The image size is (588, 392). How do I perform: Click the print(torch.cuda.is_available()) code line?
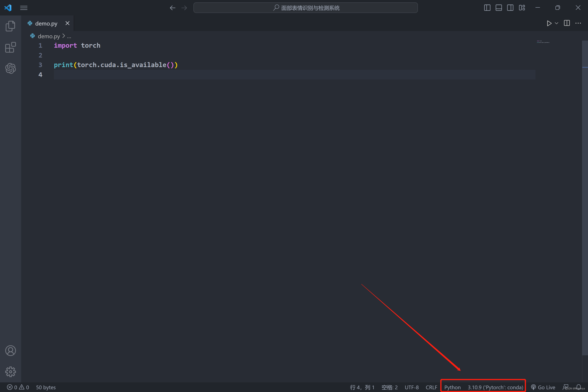pos(116,65)
